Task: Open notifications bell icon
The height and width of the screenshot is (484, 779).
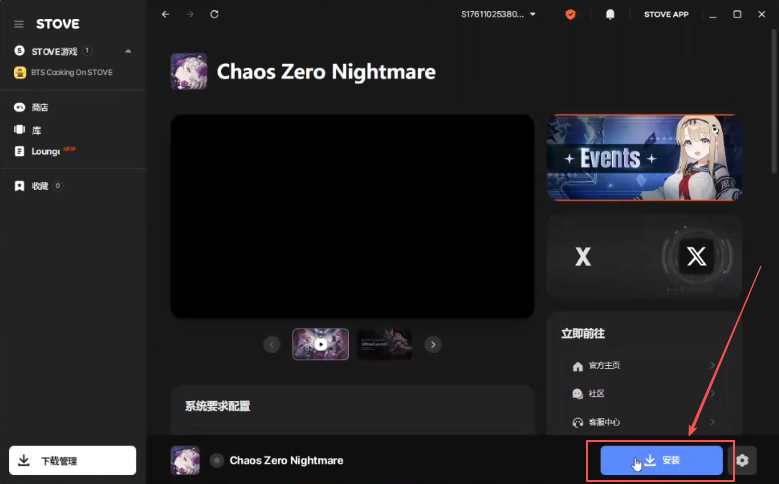Action: coord(610,14)
